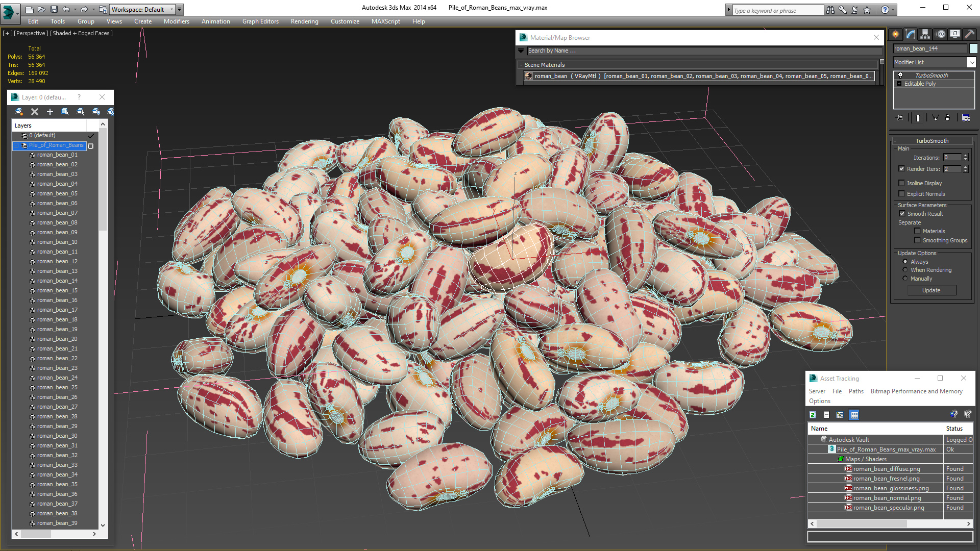Click the binoculars search icon
This screenshot has width=980, height=551.
[830, 10]
